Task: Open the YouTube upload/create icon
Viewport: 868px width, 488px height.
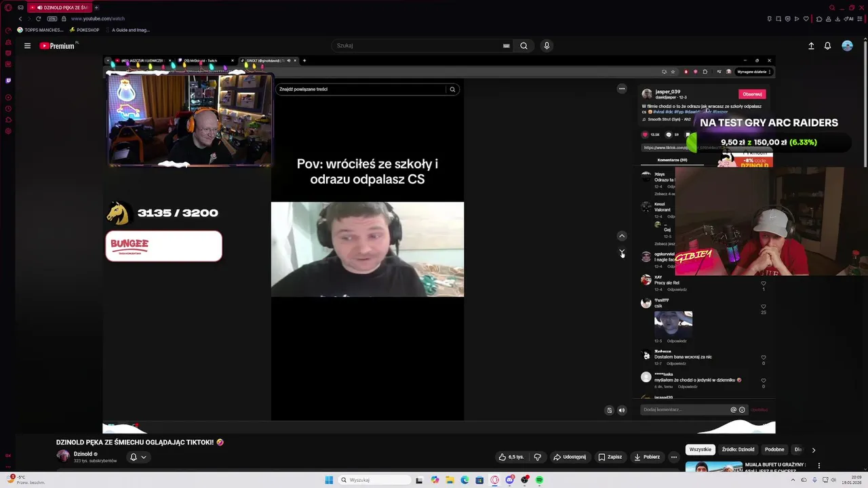Action: [811, 46]
